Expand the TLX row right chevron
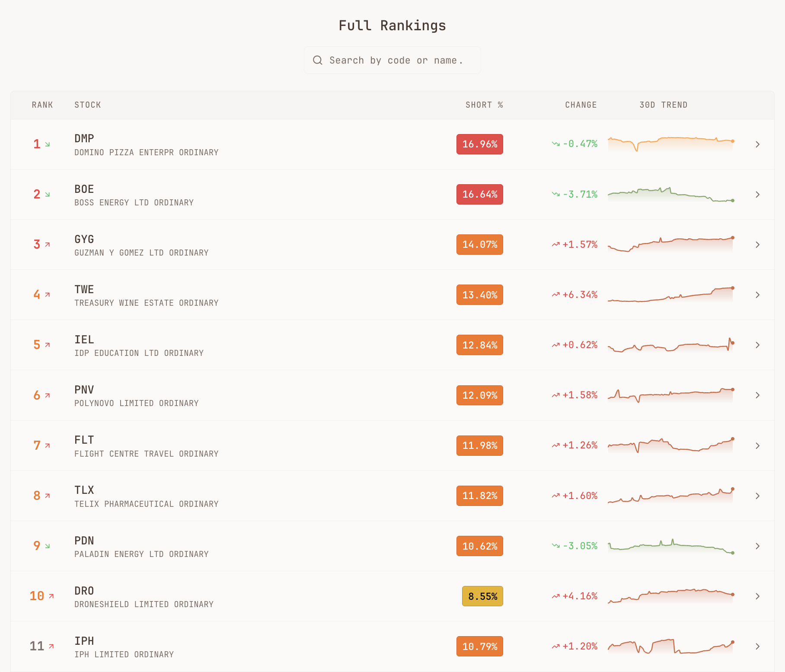This screenshot has width=785, height=672. [757, 496]
